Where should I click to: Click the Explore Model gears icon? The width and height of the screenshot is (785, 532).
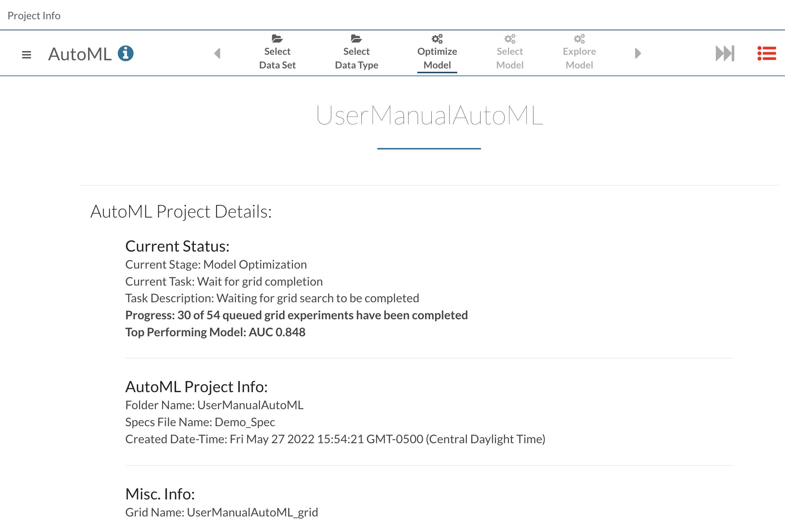click(x=579, y=38)
